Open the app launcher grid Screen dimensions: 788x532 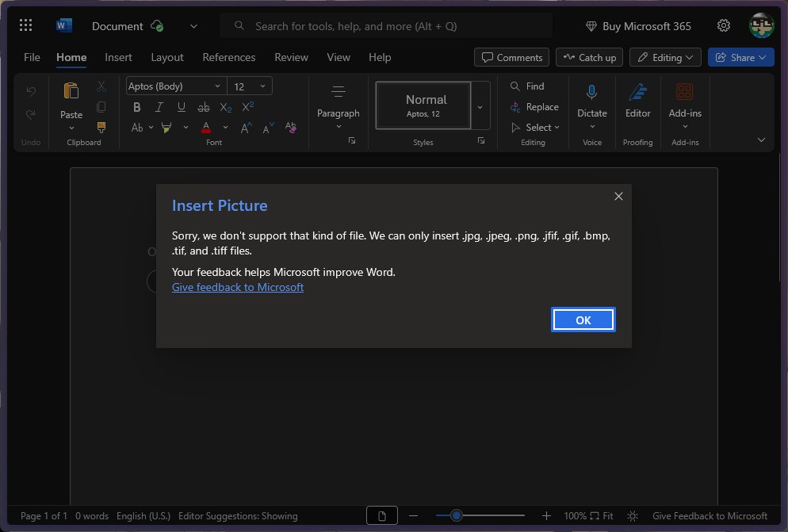click(25, 25)
